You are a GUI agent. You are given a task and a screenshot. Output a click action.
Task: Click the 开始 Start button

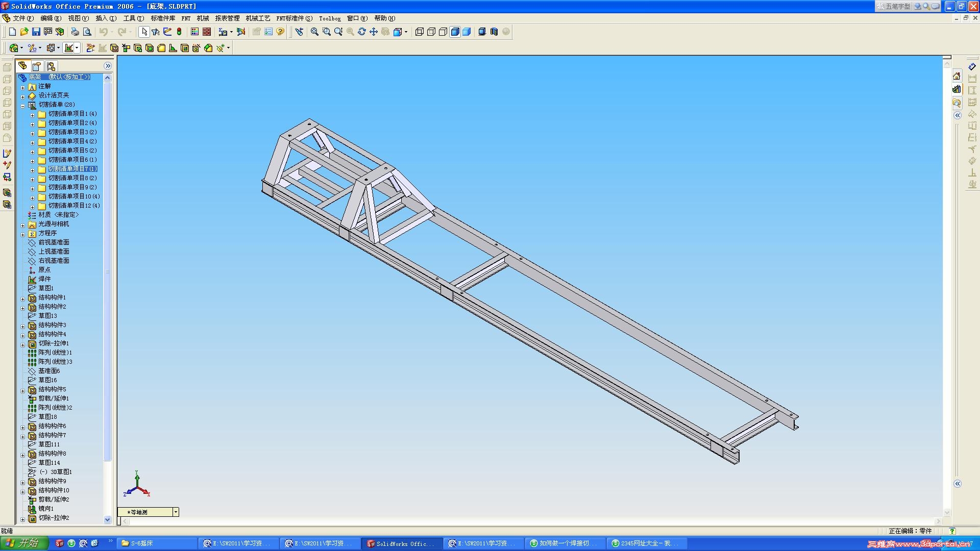pyautogui.click(x=24, y=543)
